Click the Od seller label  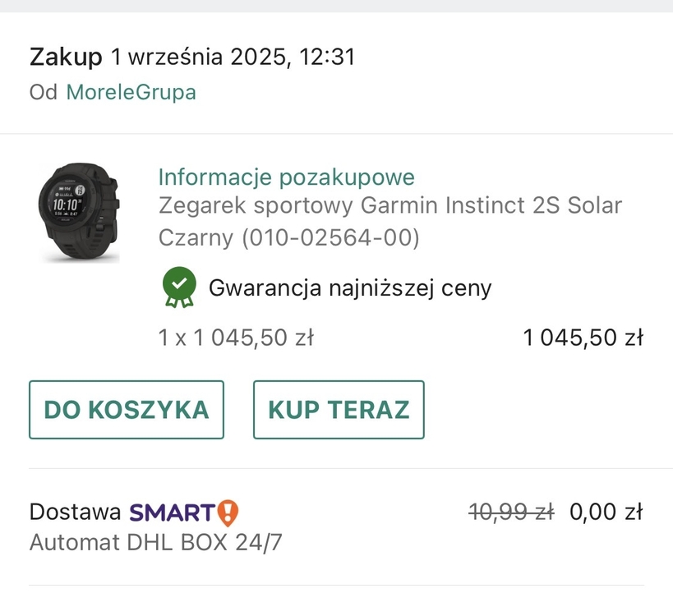[43, 92]
